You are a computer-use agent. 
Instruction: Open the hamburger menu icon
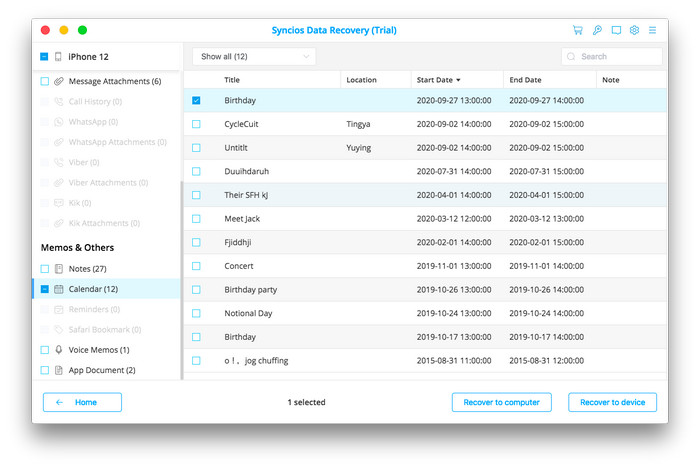coord(653,30)
